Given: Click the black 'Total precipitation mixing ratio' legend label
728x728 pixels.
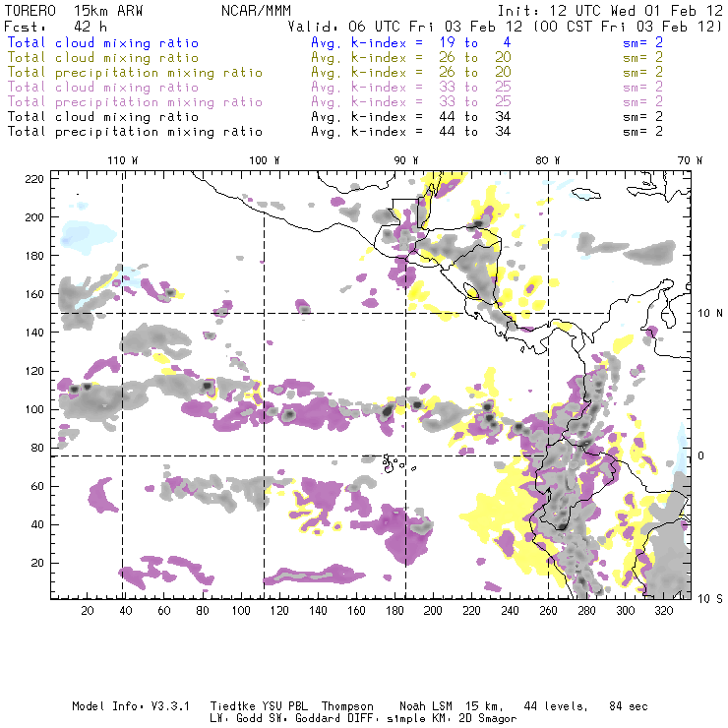Looking at the screenshot, I should [x=135, y=132].
